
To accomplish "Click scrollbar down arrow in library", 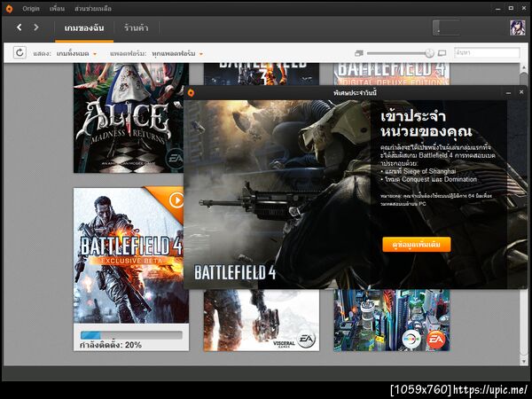I will pyautogui.click(x=523, y=362).
